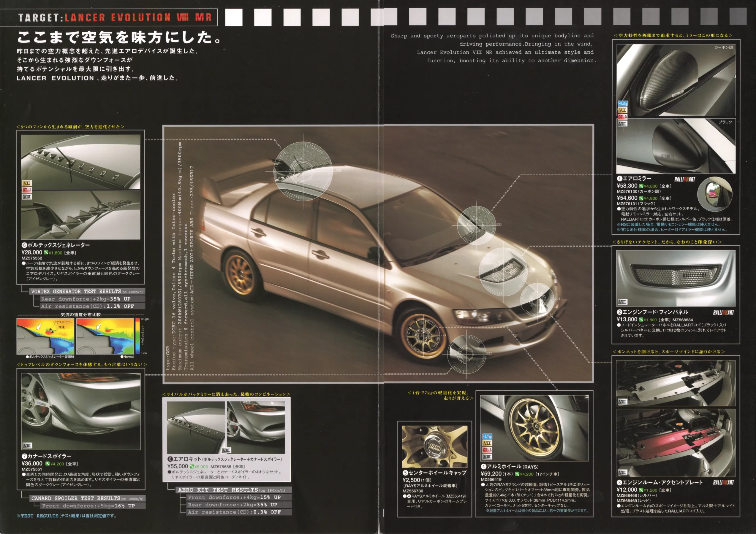Click the -0.5kg badge on the aero mirror panel
The width and height of the screenshot is (756, 534).
(x=622, y=103)
